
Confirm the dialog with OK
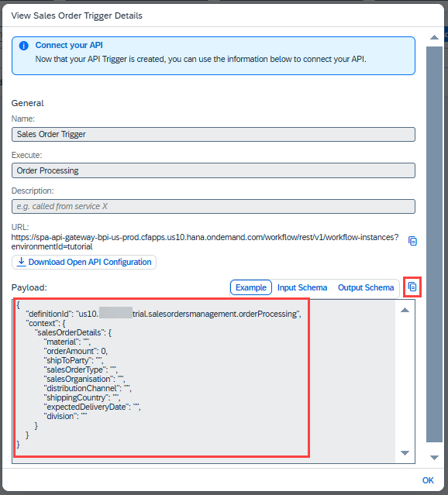pyautogui.click(x=428, y=480)
